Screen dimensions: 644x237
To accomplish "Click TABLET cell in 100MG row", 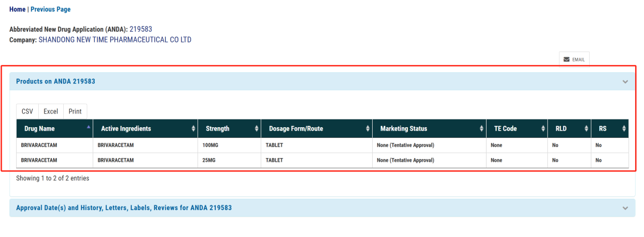I will coord(317,145).
